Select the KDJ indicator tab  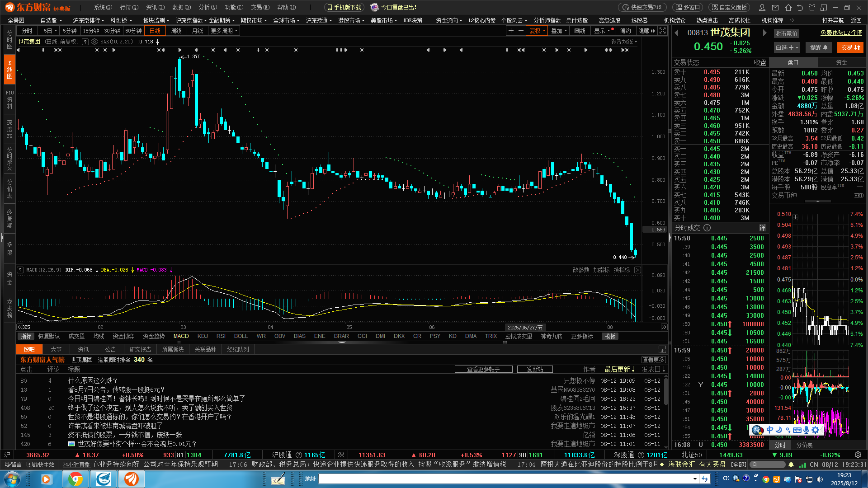coord(203,336)
